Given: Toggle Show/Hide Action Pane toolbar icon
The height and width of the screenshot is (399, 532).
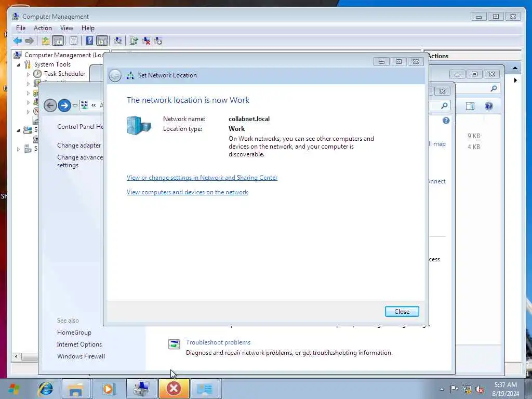Looking at the screenshot, I should point(102,41).
